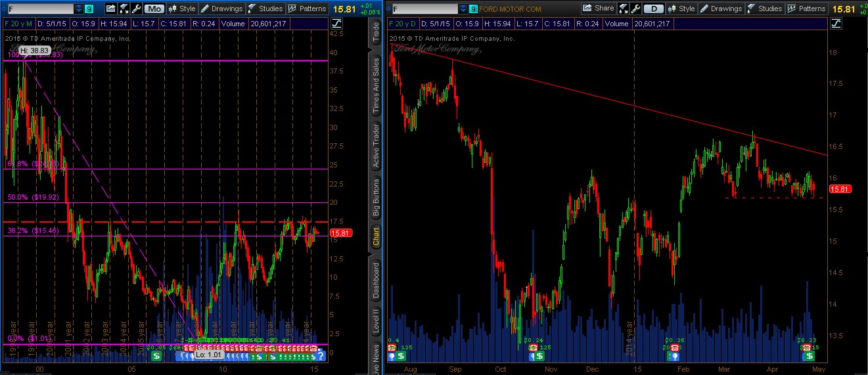The height and width of the screenshot is (375, 868).
Task: Click the red descending trendline in right chart
Action: click(x=608, y=100)
